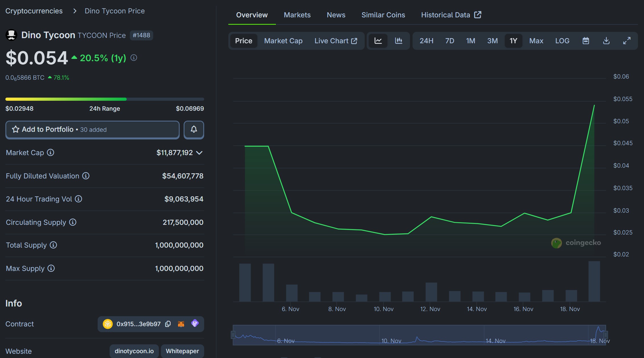
Task: Open the Whitepaper link
Action: coord(182,351)
